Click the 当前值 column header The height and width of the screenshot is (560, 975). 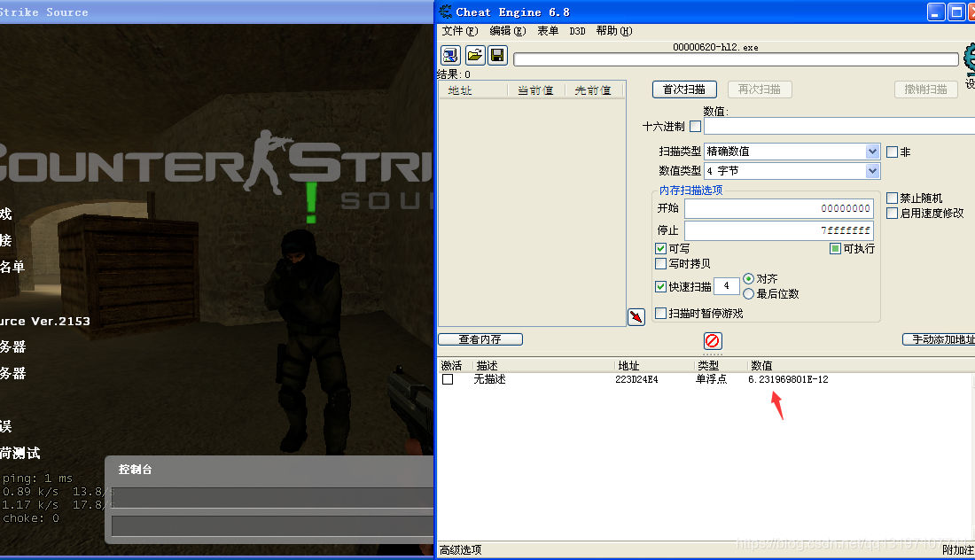535,90
